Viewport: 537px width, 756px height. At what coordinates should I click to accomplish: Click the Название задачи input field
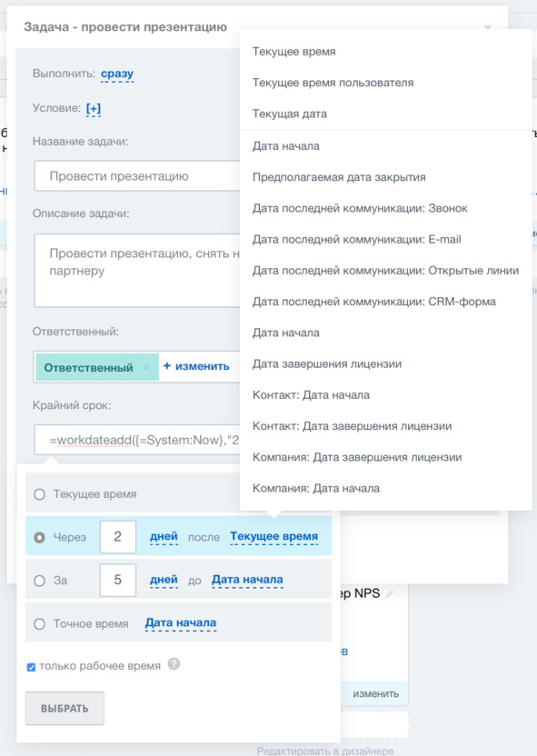click(137, 176)
